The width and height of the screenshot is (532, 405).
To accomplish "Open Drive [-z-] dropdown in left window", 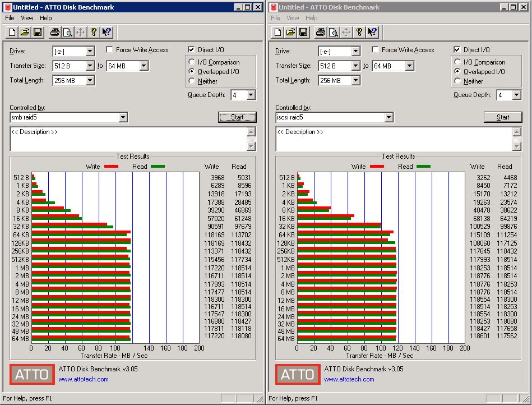I will [x=90, y=51].
